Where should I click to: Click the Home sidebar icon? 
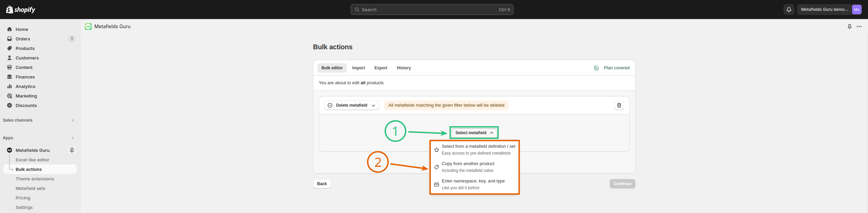tap(10, 29)
